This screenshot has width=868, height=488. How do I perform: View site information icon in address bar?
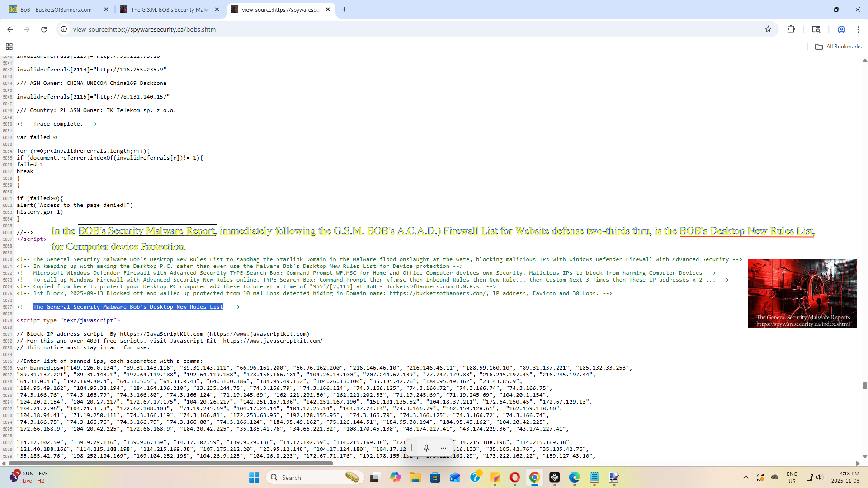64,29
